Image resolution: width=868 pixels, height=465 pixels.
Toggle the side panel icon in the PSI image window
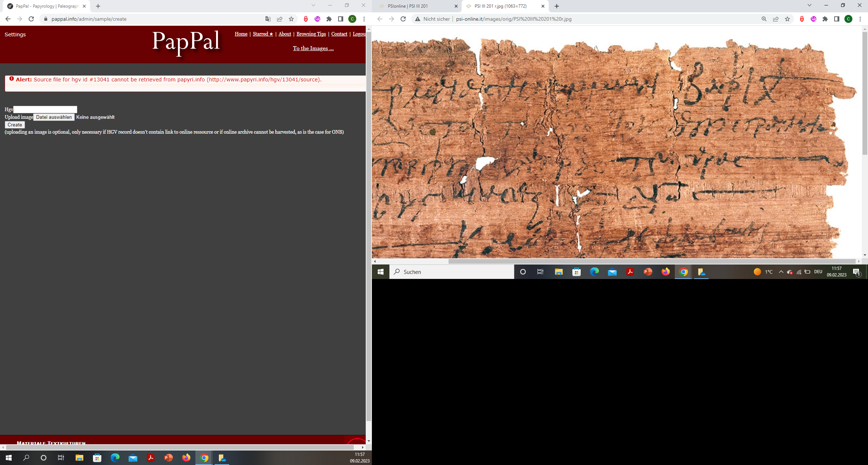coord(837,19)
